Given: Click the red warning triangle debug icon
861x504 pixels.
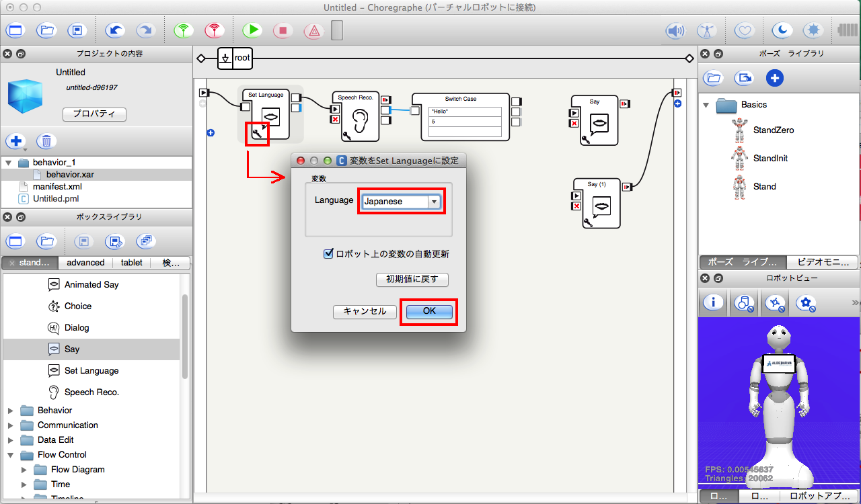Looking at the screenshot, I should click(313, 30).
